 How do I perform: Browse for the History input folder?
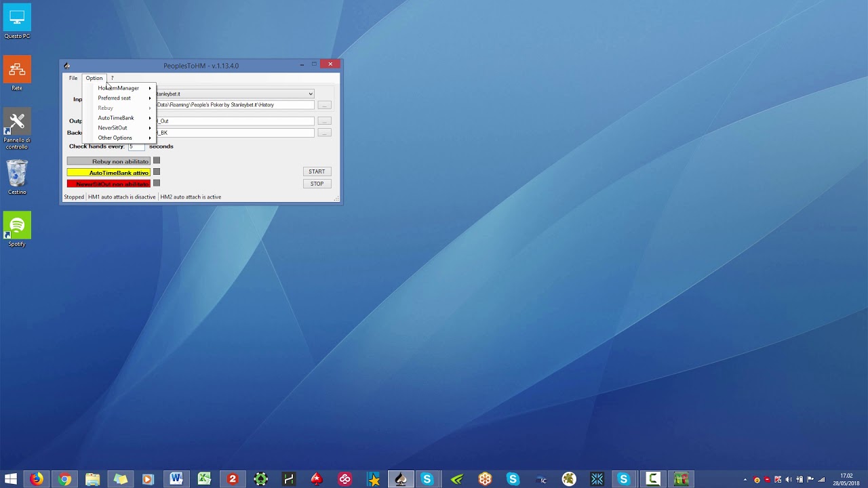(325, 105)
